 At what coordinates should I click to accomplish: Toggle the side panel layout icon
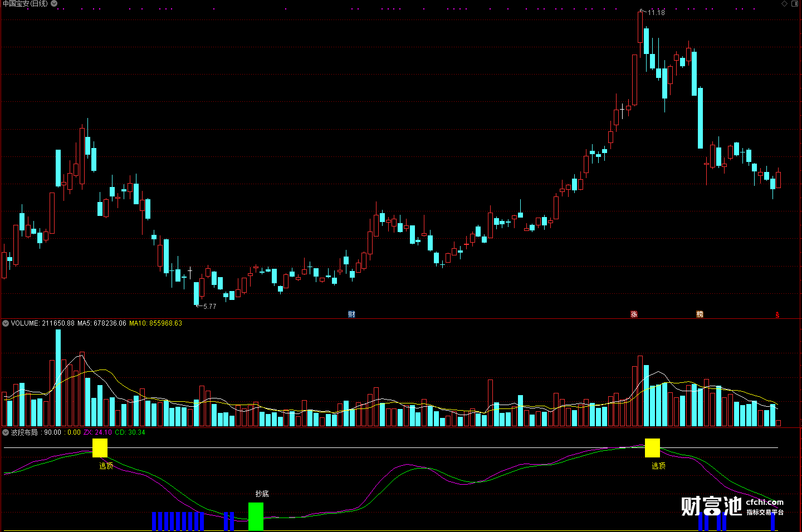pos(795,3)
